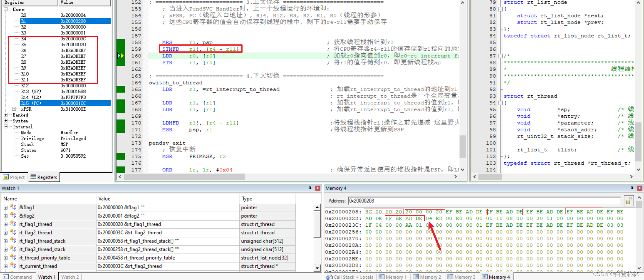Screen dimensions: 644x280
Task: Collapse struct rt_thread fold at line 94
Action: tap(500, 103)
